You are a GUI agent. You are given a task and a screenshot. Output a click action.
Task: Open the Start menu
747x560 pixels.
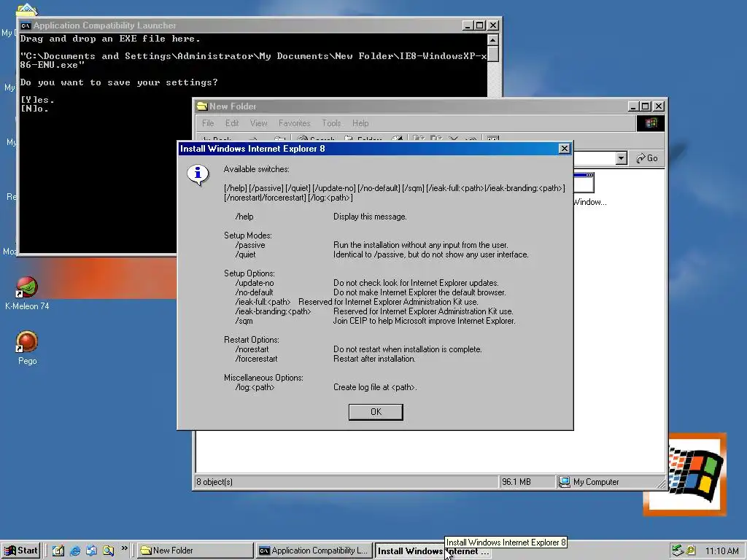[x=20, y=551]
